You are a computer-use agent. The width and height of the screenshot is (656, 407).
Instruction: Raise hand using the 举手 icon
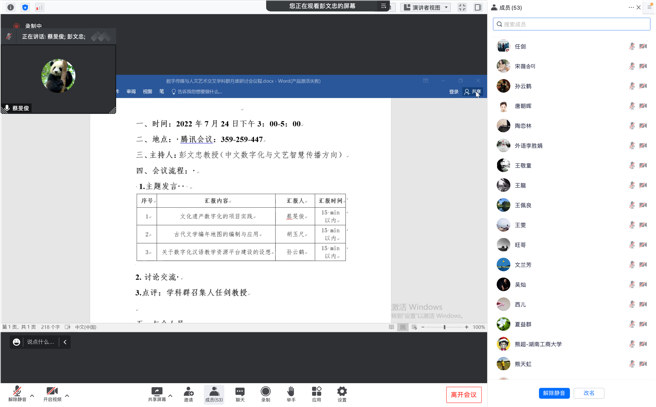[291, 392]
